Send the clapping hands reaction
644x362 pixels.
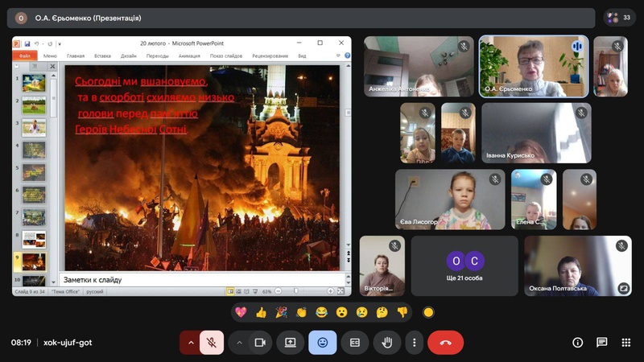[301, 312]
